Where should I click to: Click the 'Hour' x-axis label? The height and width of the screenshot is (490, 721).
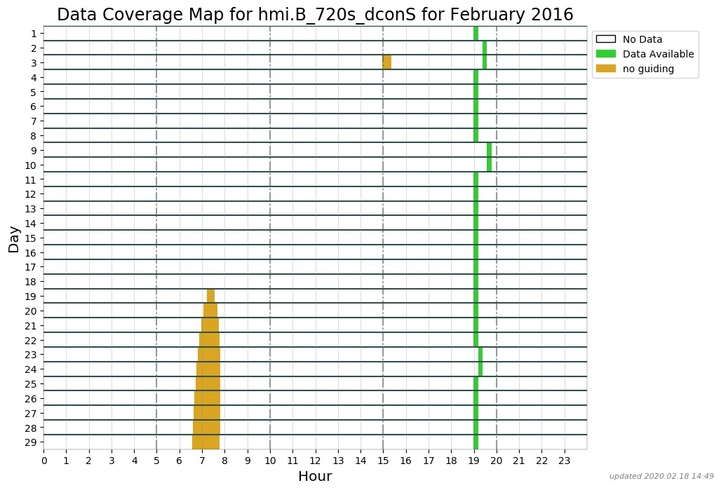[314, 477]
